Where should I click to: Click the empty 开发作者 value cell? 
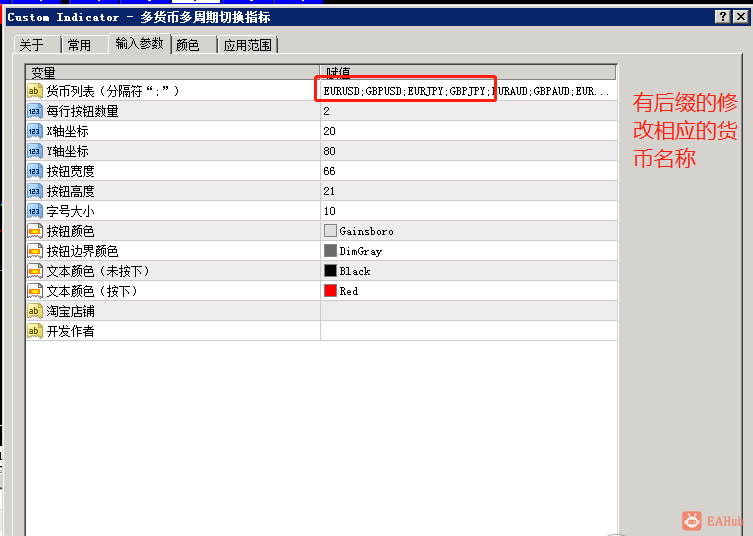coord(468,331)
